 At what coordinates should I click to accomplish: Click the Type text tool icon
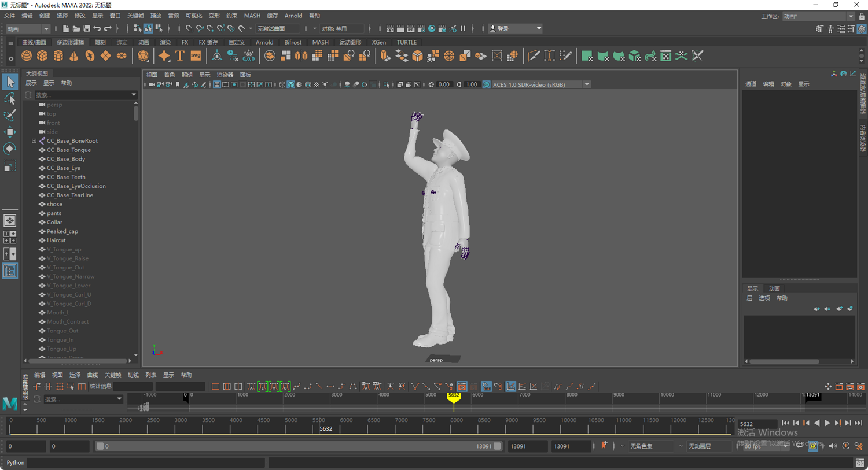[x=180, y=56]
